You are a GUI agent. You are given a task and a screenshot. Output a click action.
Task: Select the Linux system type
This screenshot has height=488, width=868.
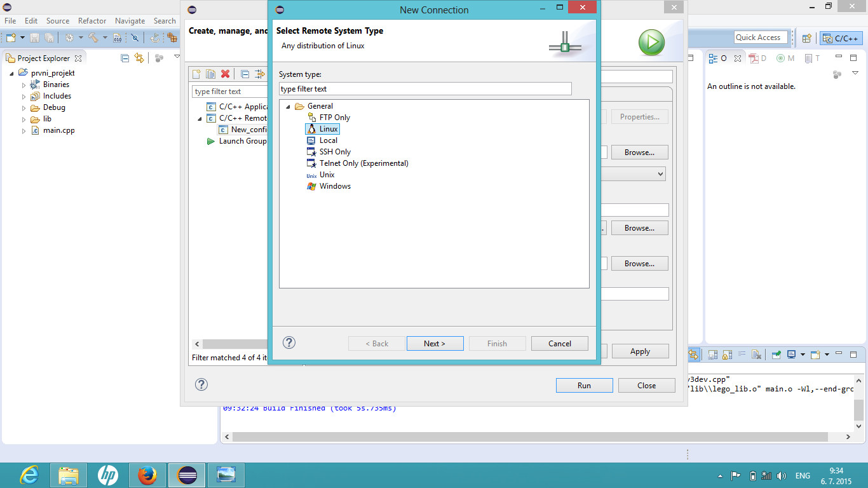[328, 129]
